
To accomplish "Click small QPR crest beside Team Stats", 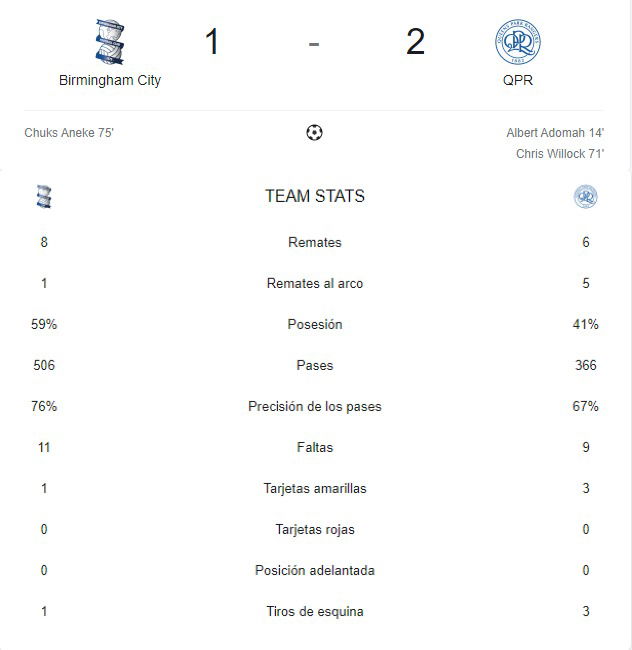I will (x=586, y=196).
